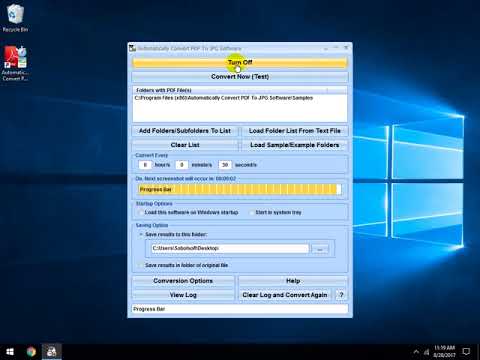The height and width of the screenshot is (360, 480).
Task: Click Clear Log and Convert Again
Action: tap(285, 295)
